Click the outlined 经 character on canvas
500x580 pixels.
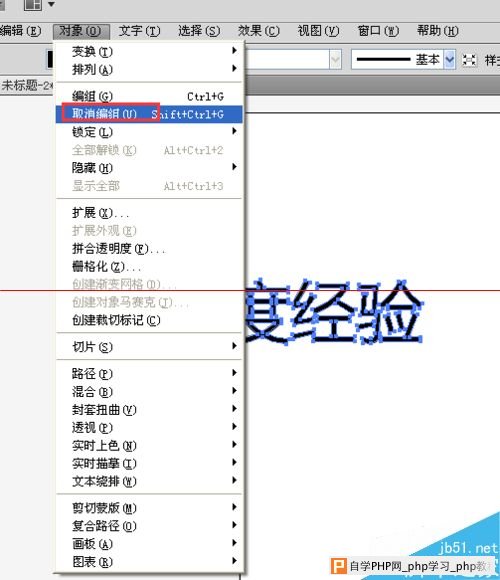click(323, 311)
